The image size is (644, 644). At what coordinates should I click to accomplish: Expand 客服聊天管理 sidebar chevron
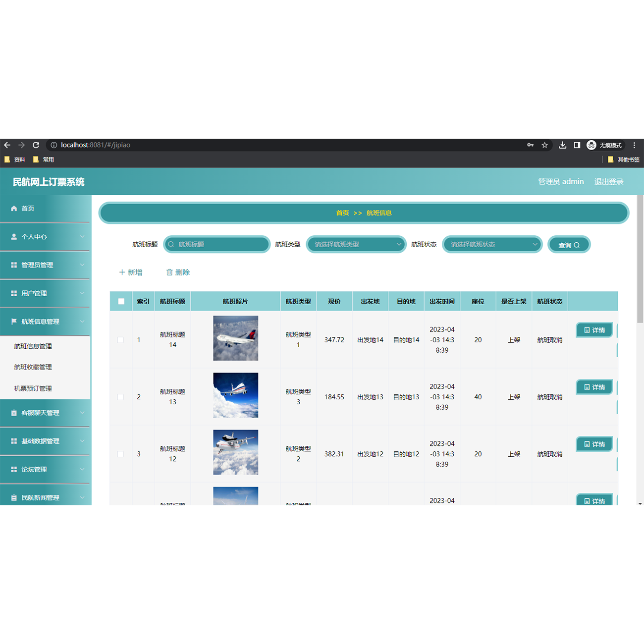click(x=82, y=413)
